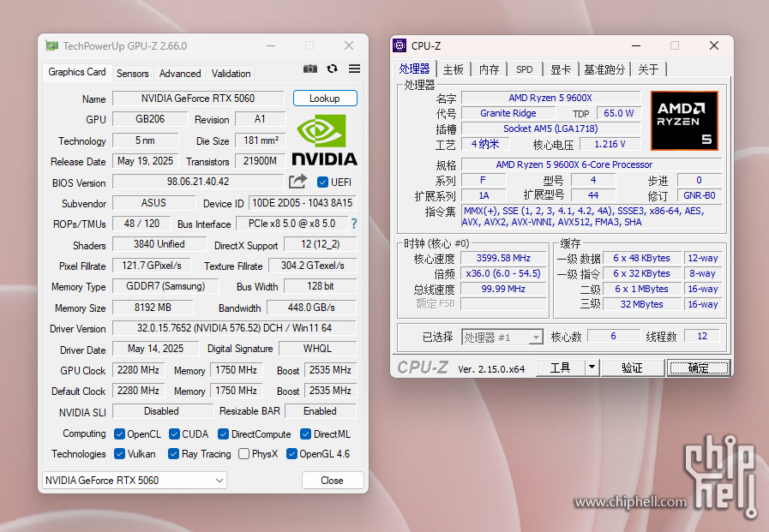Toggle the DirectCompute checkbox
The height and width of the screenshot is (532, 769).
point(223,434)
